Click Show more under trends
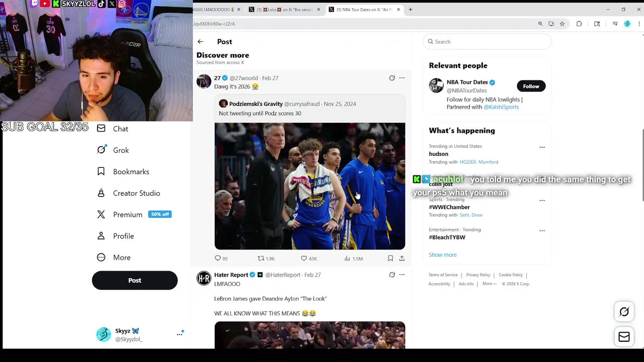644x362 pixels. [443, 255]
